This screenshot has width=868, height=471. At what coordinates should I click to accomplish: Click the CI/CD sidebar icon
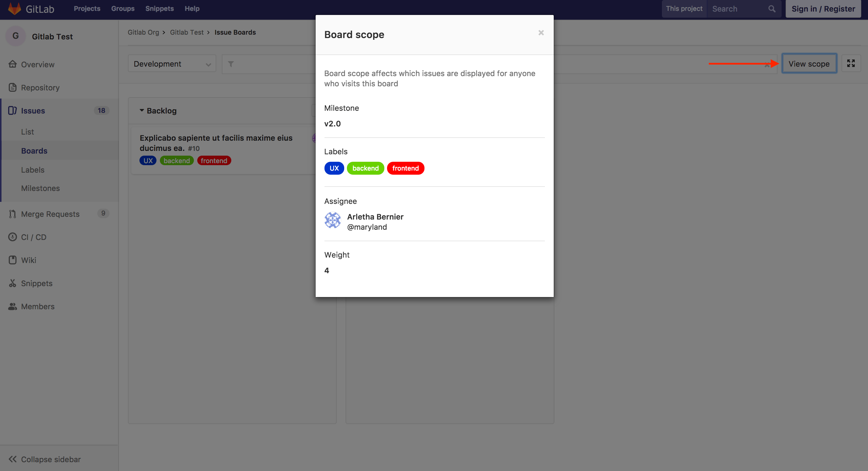[x=12, y=236]
